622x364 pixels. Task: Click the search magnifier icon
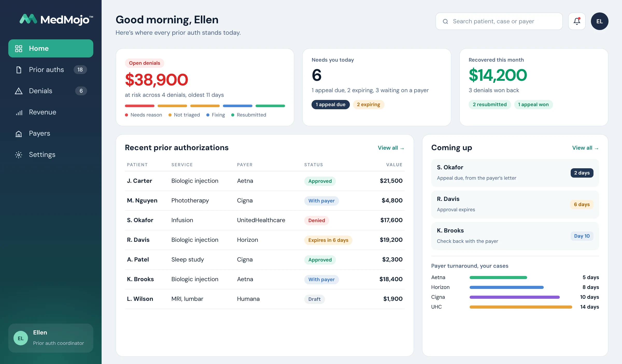pos(445,21)
